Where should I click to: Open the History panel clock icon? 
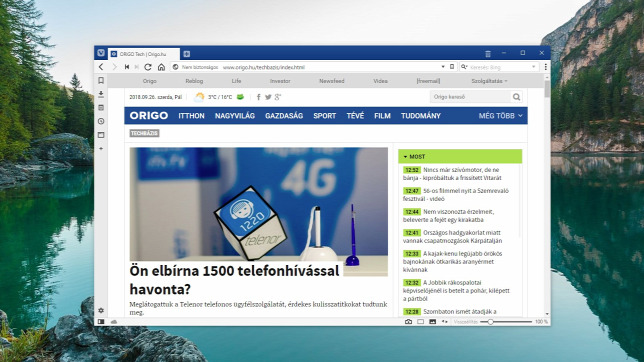[101, 121]
